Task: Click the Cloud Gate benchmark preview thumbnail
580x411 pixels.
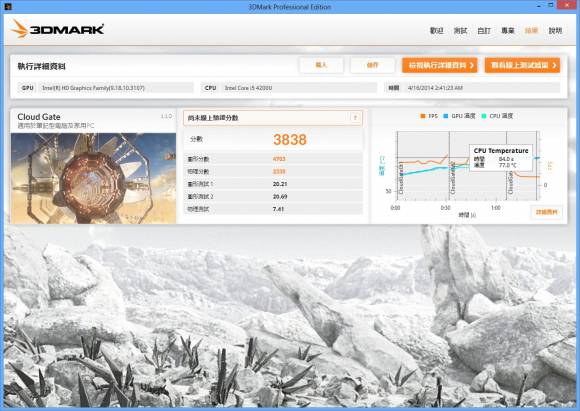Action: tap(93, 178)
